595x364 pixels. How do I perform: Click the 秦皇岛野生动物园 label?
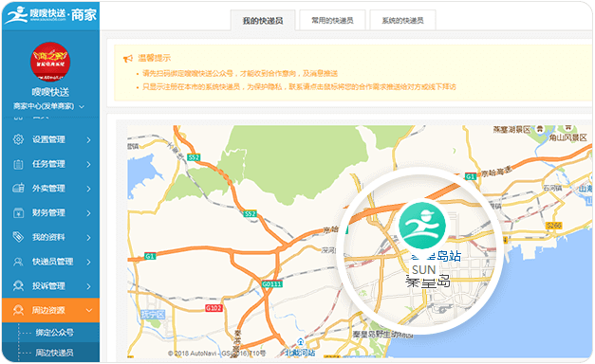382,335
